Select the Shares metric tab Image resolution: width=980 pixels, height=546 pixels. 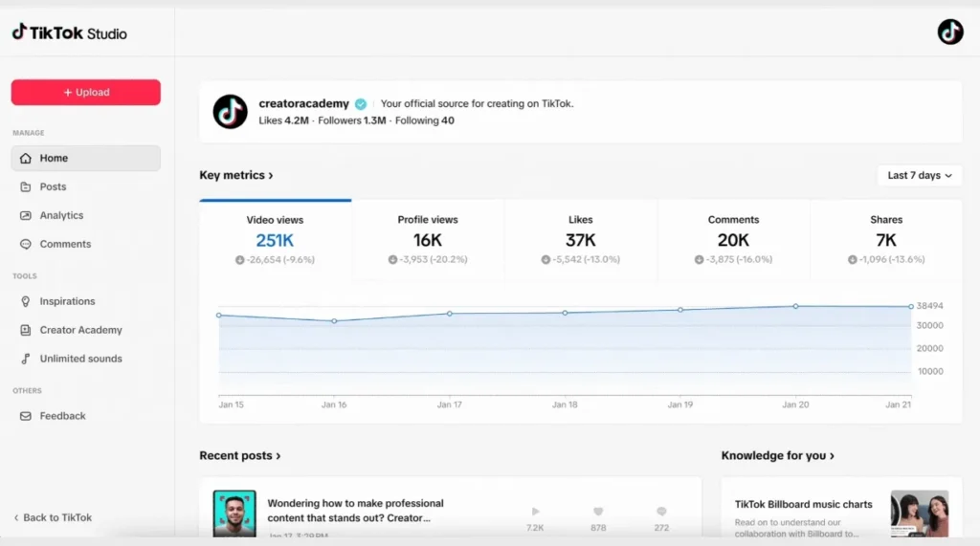pos(885,240)
